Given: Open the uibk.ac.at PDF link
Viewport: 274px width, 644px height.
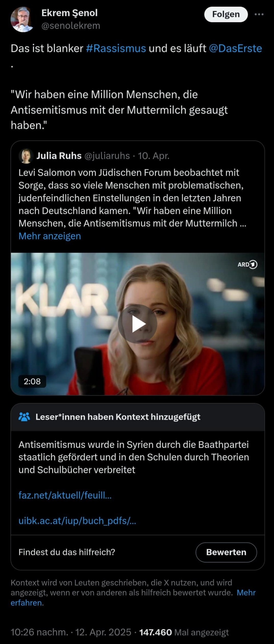Looking at the screenshot, I should click(77, 521).
